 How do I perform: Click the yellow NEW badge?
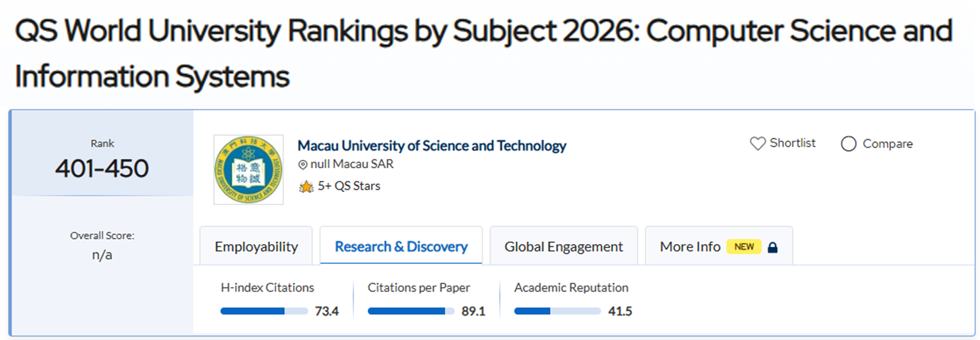pyautogui.click(x=744, y=247)
